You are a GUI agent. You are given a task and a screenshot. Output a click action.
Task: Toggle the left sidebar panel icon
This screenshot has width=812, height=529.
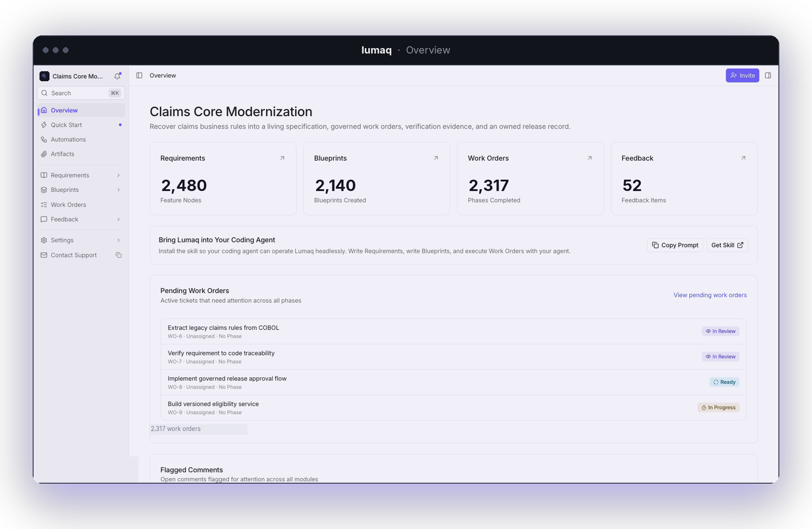(x=139, y=75)
